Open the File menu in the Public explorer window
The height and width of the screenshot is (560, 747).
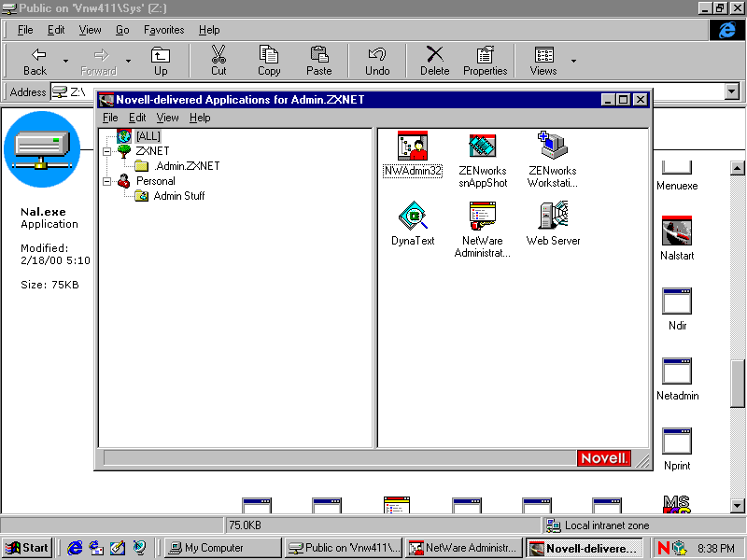[25, 30]
